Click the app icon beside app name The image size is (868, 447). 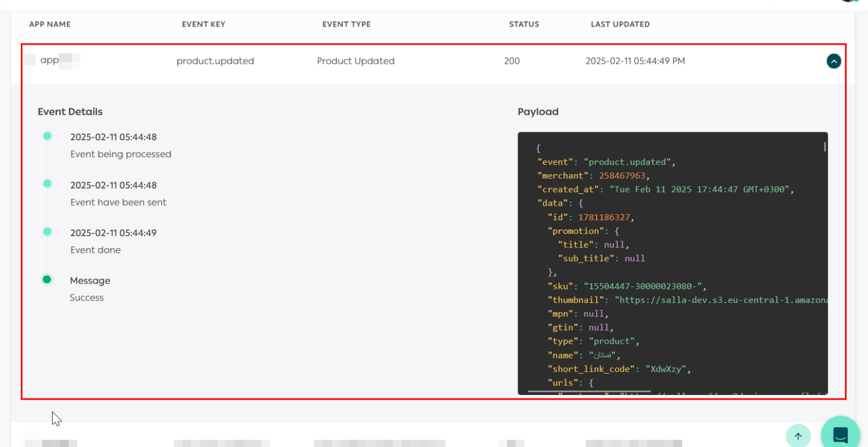(30, 59)
